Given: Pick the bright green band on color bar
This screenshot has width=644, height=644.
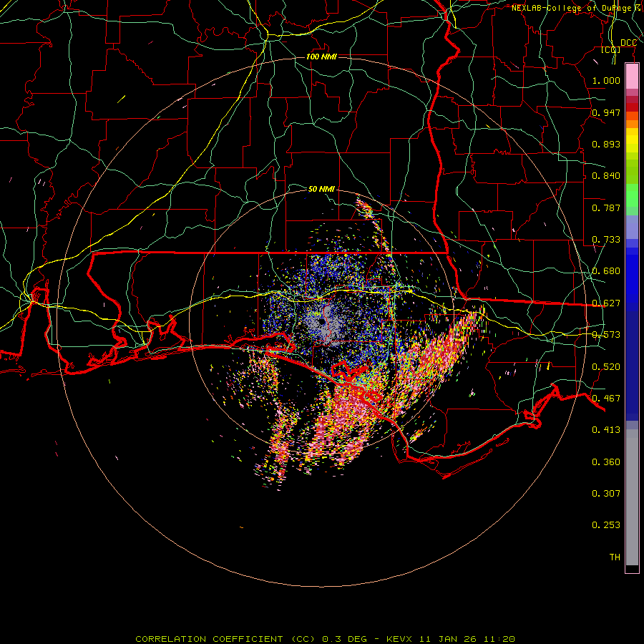Looking at the screenshot, I should click(632, 195).
